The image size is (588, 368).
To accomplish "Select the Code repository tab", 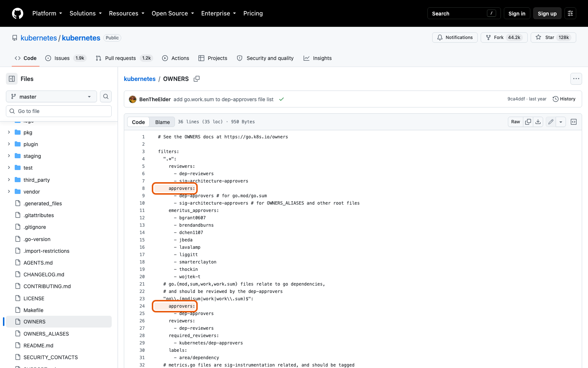I will click(26, 58).
